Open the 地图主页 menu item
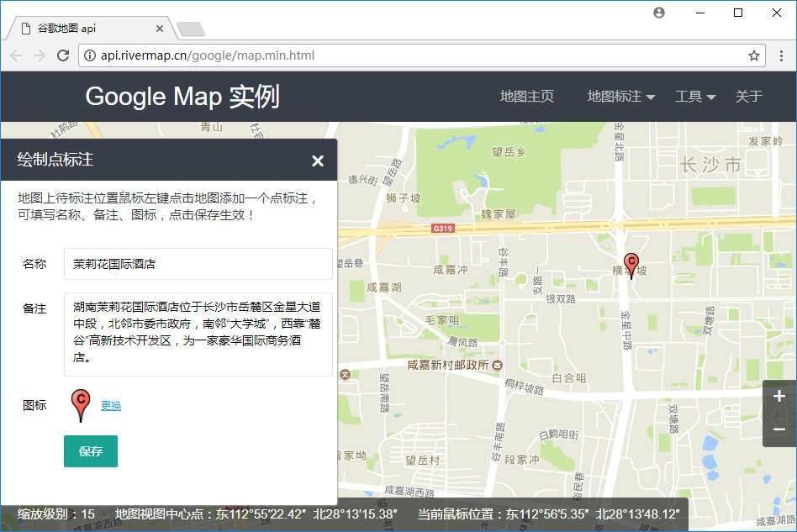This screenshot has height=532, width=797. point(526,96)
